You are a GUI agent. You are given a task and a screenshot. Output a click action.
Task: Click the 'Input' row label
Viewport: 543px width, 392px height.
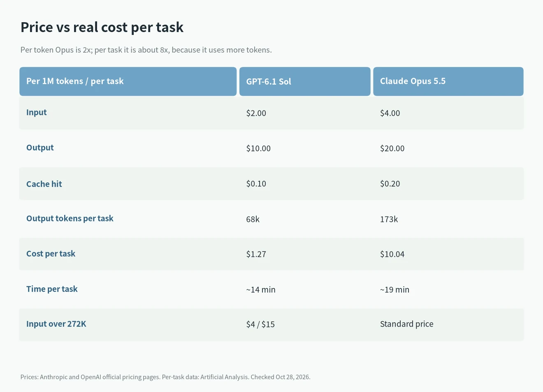click(36, 113)
